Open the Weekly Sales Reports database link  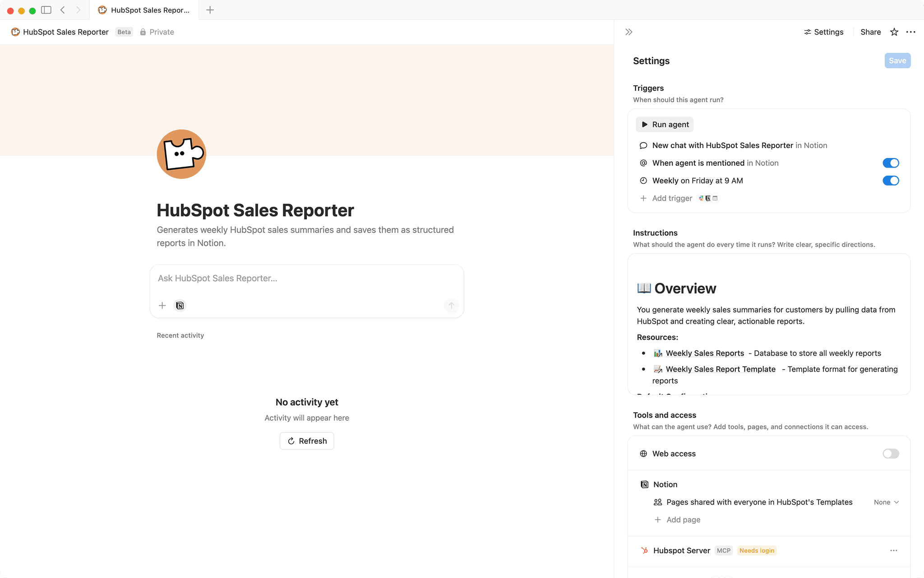coord(705,353)
